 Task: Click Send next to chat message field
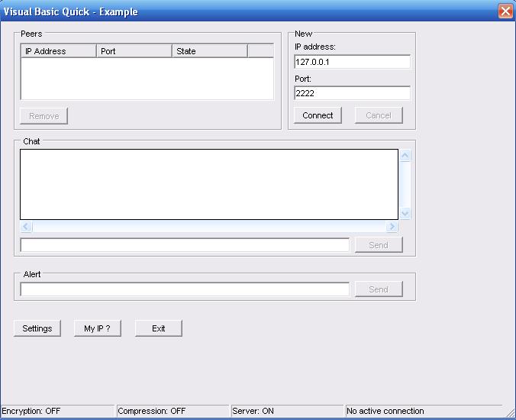pos(379,245)
